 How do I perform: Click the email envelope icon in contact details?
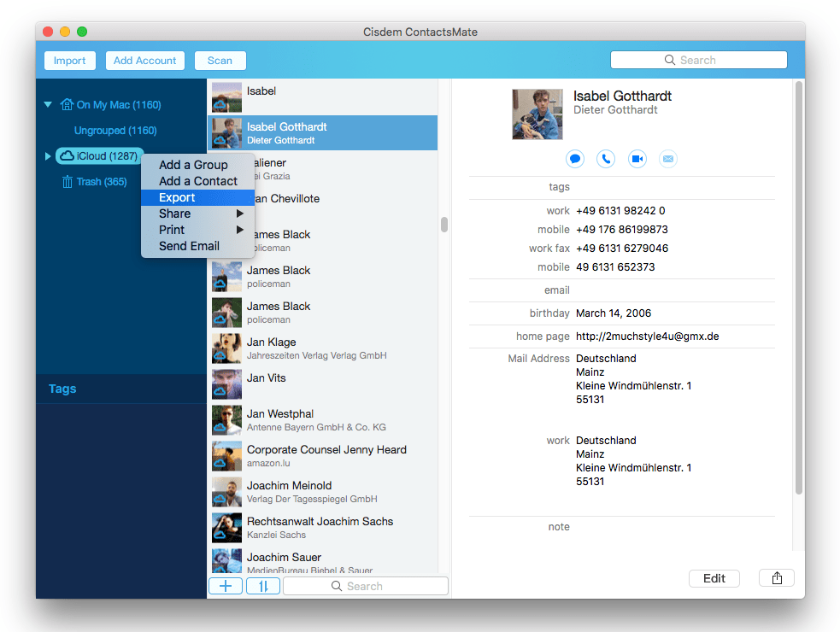pos(668,159)
